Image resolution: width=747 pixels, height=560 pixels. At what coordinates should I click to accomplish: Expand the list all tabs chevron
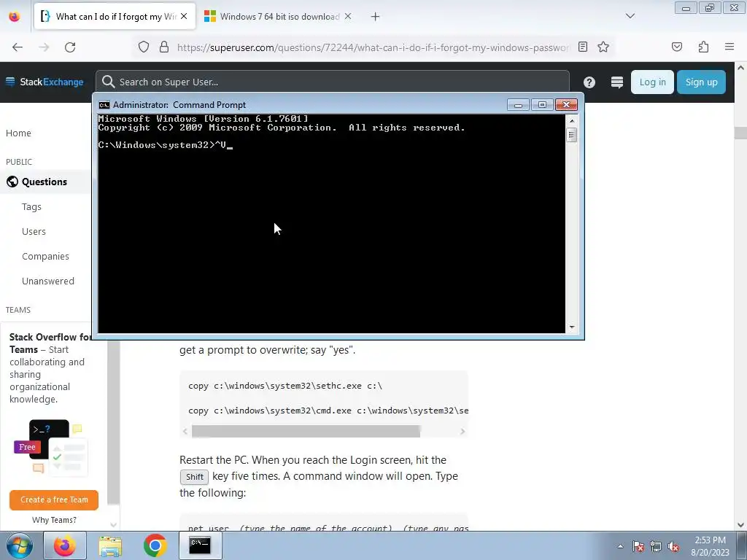tap(630, 16)
